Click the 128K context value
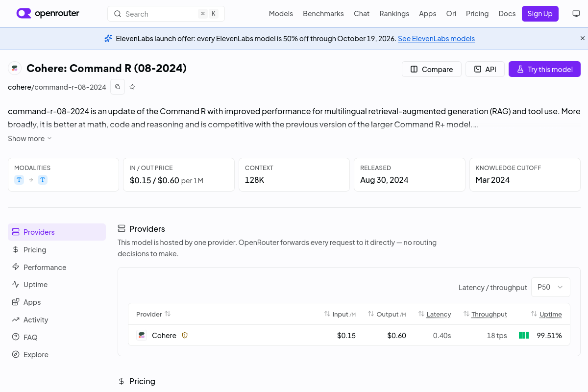Screen dimensions: 588x392 (x=255, y=180)
